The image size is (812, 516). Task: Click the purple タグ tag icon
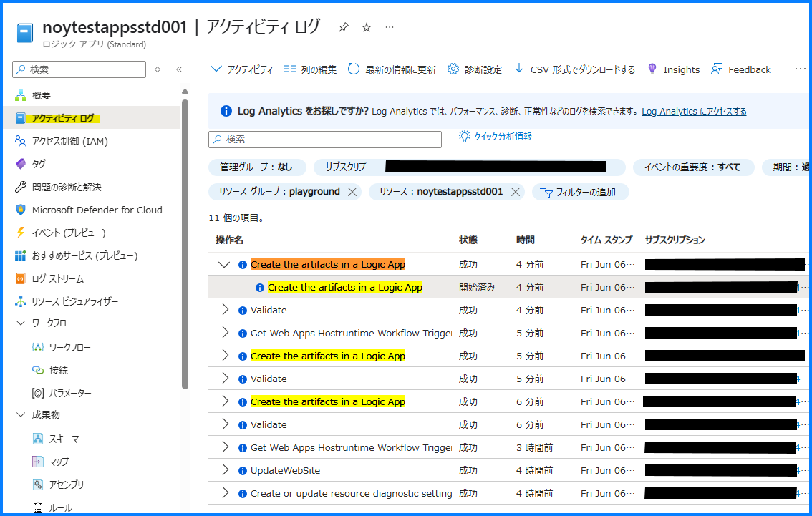(21, 164)
